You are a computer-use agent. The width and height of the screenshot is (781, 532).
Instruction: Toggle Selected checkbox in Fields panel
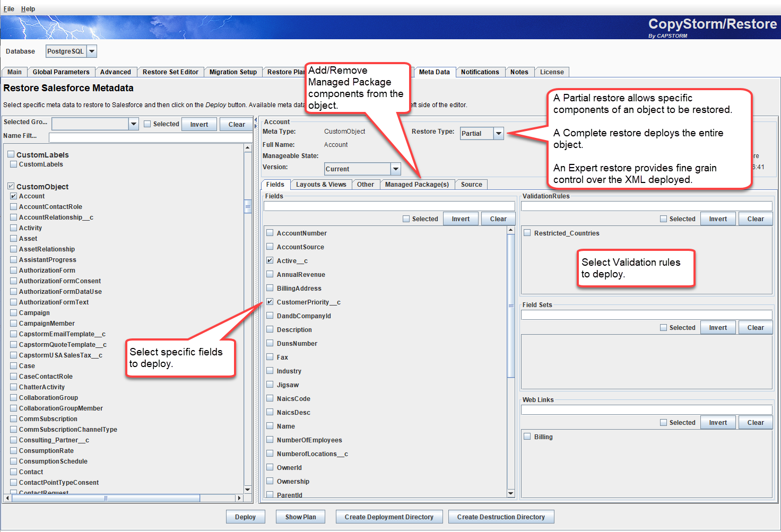coord(406,219)
